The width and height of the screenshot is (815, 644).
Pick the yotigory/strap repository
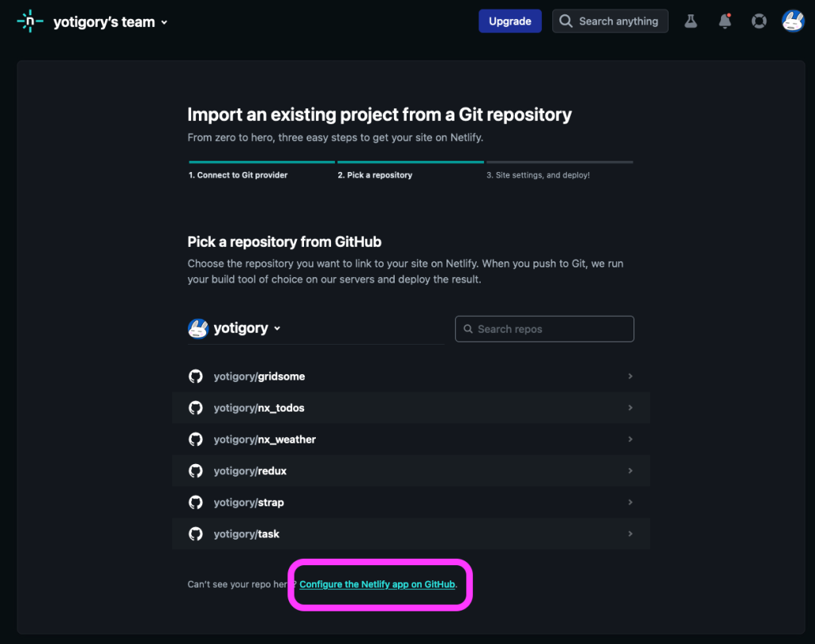point(411,502)
